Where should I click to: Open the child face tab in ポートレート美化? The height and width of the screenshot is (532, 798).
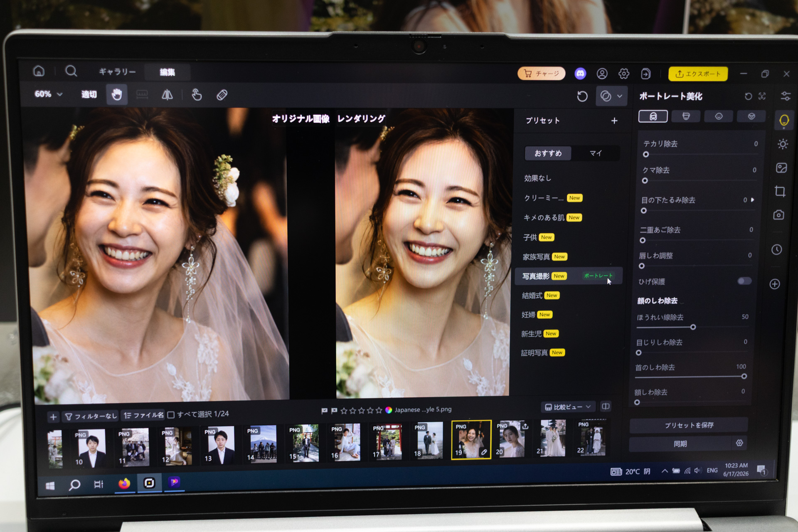719,116
